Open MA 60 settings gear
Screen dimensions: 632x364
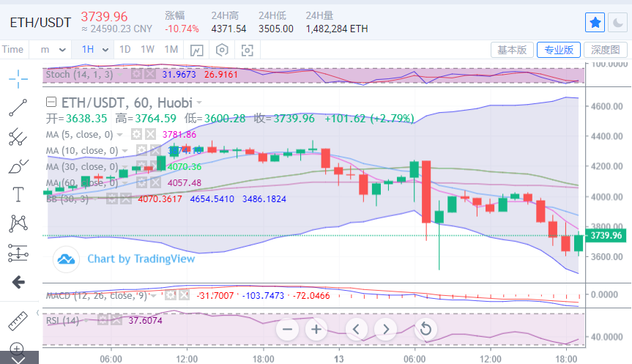(141, 182)
